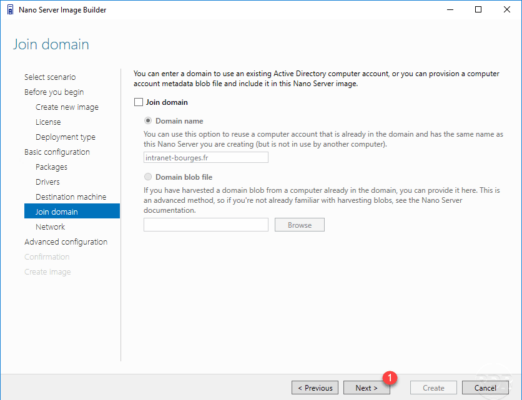Click the intranet-bourges.fr domain name field

(x=206, y=157)
